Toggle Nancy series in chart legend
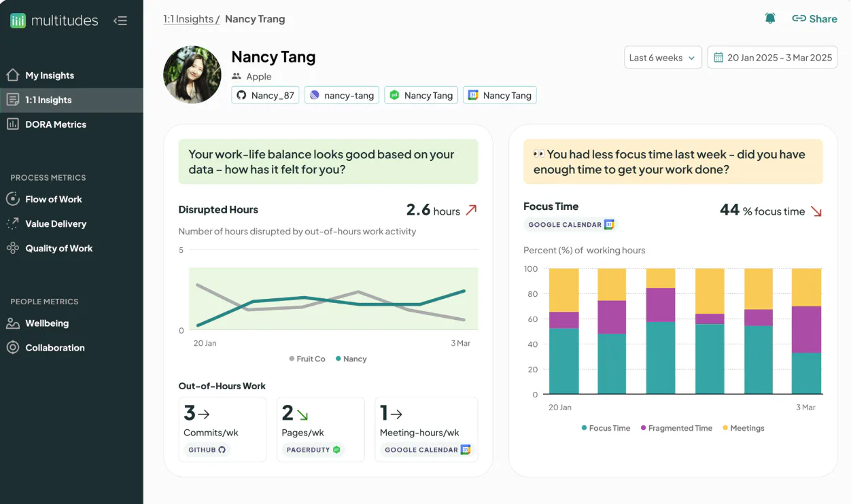 [351, 359]
